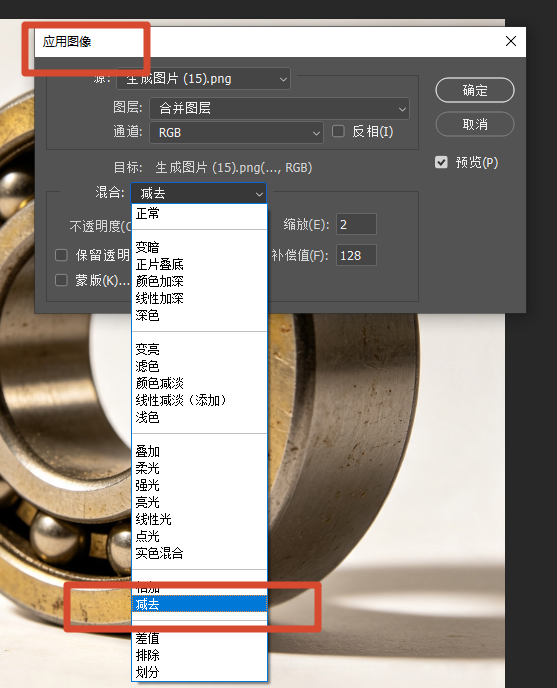Click the 取消 button
This screenshot has height=688, width=557.
coord(474,124)
